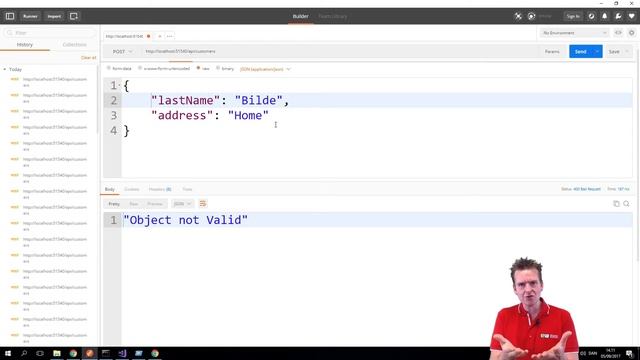Open the Collections sidebar tab
Screen dimensions: 640x360
pos(74,44)
